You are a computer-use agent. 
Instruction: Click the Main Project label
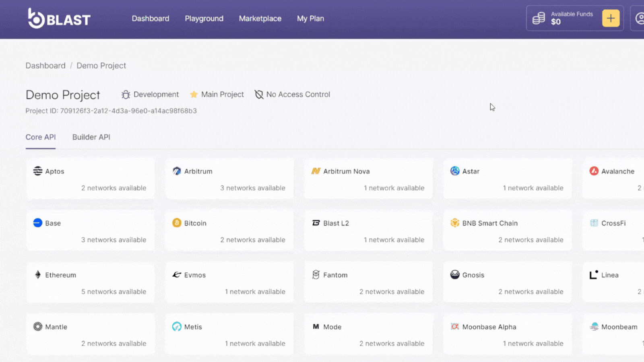(223, 95)
